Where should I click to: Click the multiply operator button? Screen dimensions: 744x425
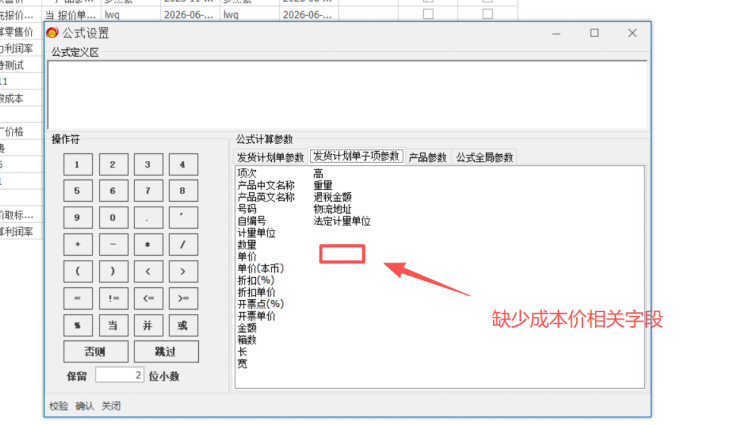coord(148,244)
